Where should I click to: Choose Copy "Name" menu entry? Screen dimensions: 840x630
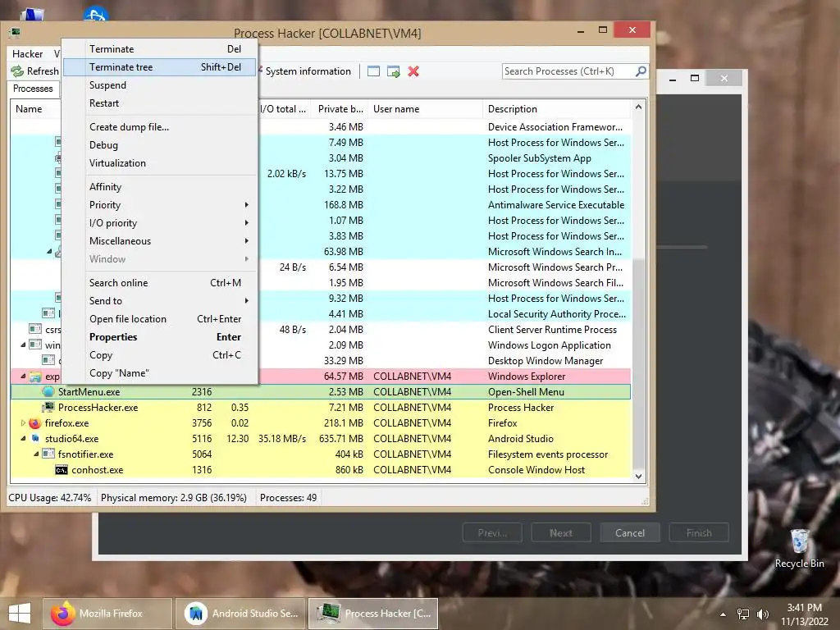click(160, 373)
